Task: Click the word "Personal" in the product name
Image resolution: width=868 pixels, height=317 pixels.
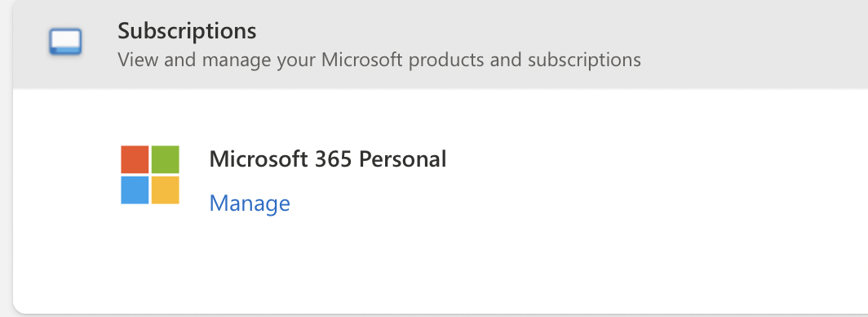Action: click(402, 159)
